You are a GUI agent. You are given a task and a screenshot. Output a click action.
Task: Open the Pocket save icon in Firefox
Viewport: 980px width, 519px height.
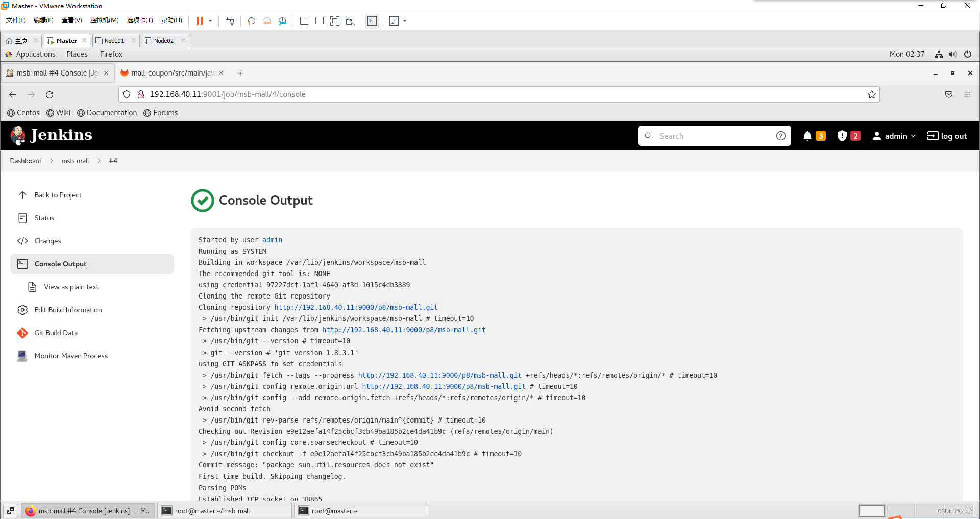949,94
